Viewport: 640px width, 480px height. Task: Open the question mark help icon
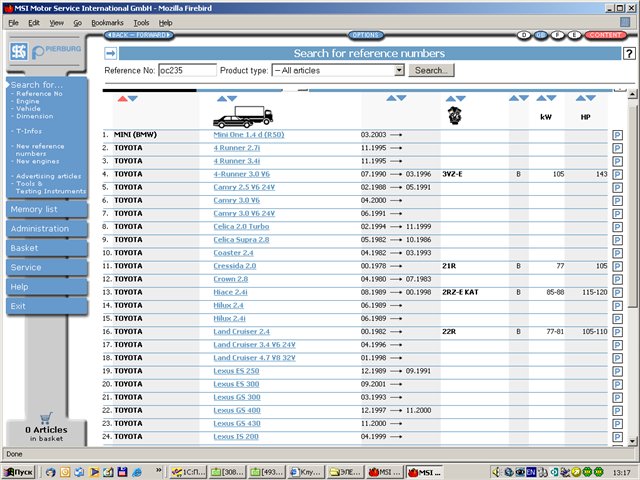(x=629, y=53)
